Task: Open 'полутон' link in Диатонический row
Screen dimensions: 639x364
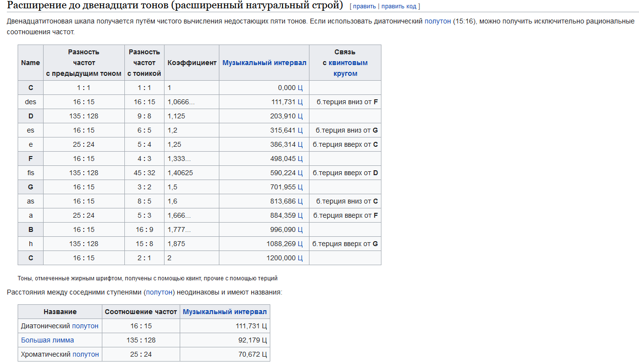Action: tap(85, 326)
